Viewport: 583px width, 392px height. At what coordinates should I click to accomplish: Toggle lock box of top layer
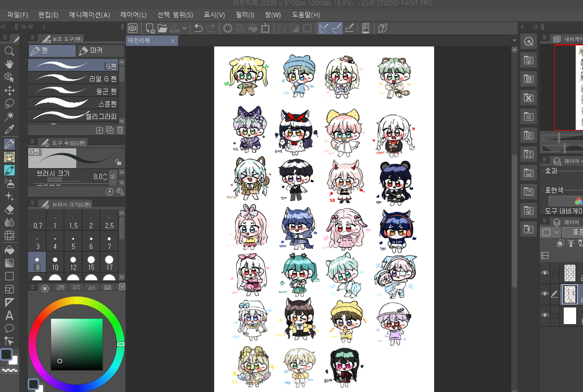(x=555, y=273)
